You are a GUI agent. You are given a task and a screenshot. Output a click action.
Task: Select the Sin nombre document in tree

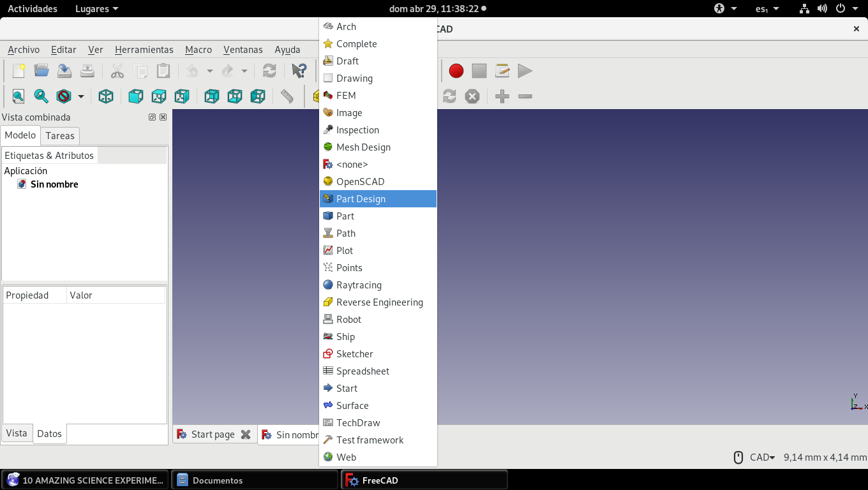pyautogui.click(x=54, y=184)
